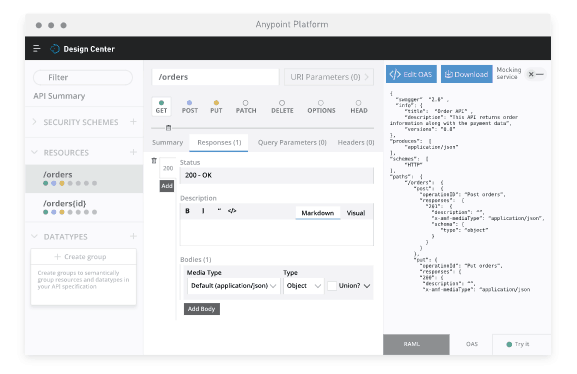Viewport: 577px width, 374px height.
Task: Select the POST method
Action: coord(190,106)
